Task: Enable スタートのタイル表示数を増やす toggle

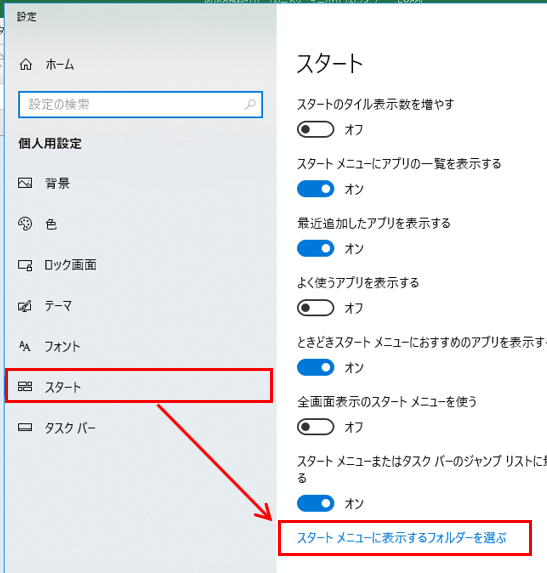Action: 315,129
